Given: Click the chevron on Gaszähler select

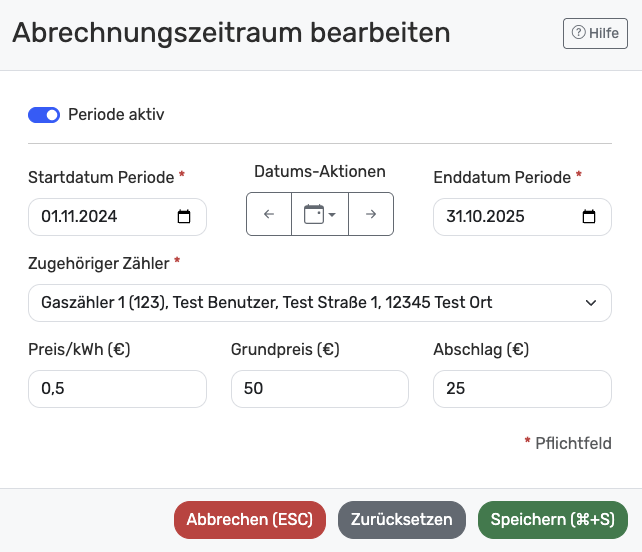Looking at the screenshot, I should [591, 302].
